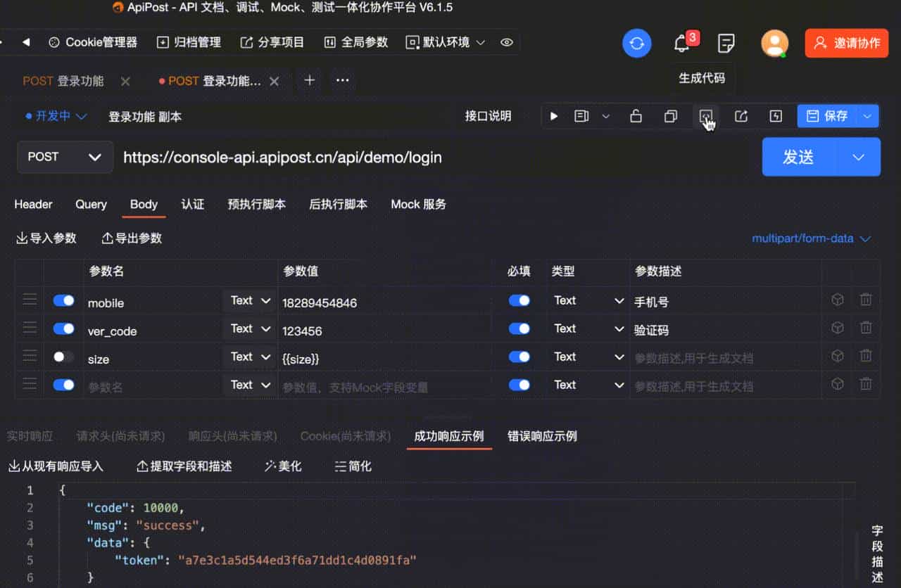Click the 发送 button

tap(799, 157)
